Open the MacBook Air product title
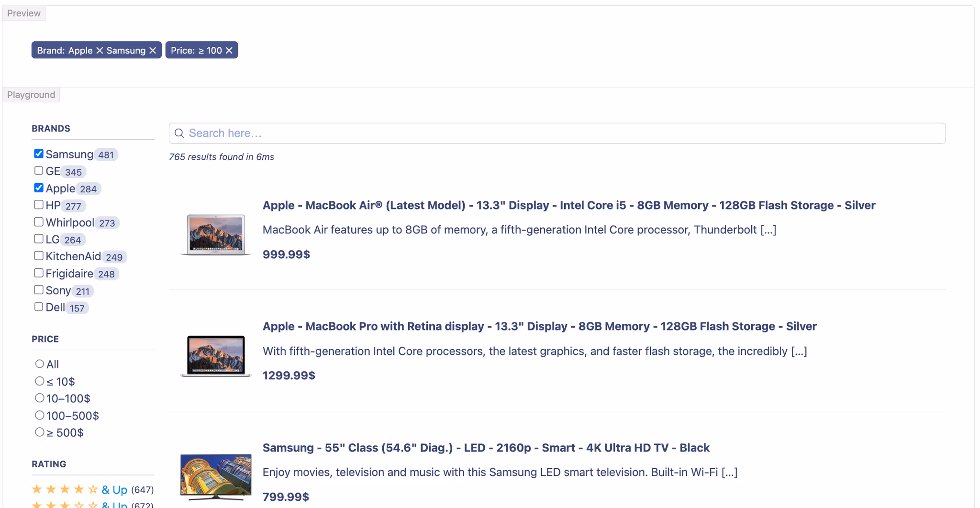This screenshot has height=508, width=980. (x=569, y=205)
